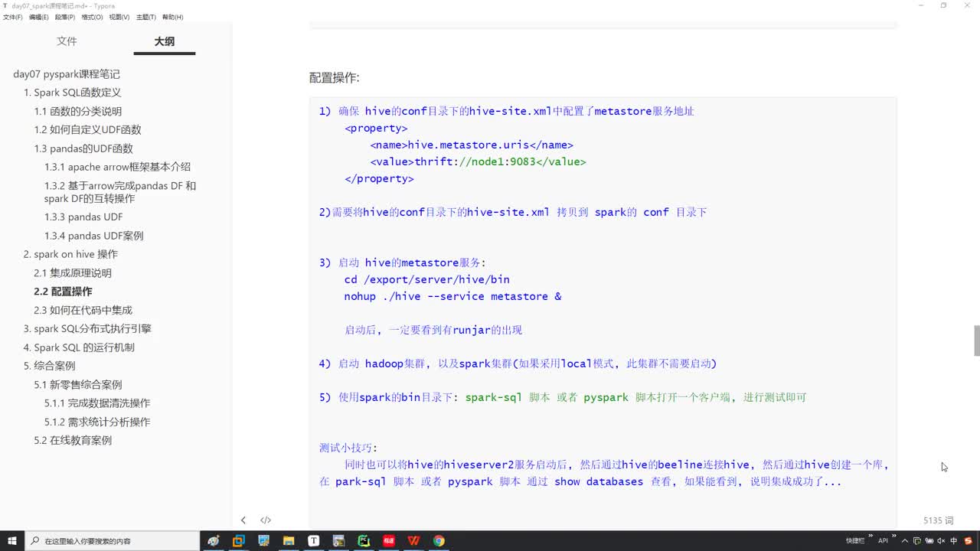Open Windows Start menu
Viewport: 980px width, 551px height.
click(12, 540)
